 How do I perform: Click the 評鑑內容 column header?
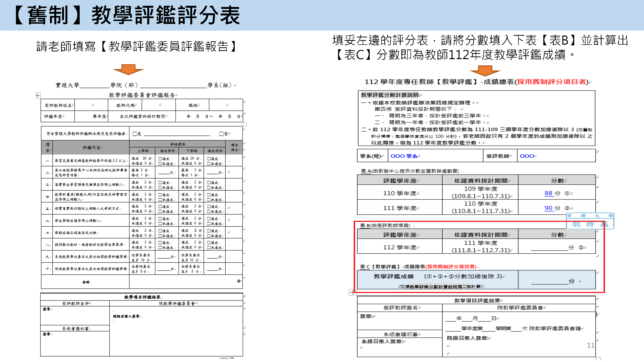click(x=91, y=147)
